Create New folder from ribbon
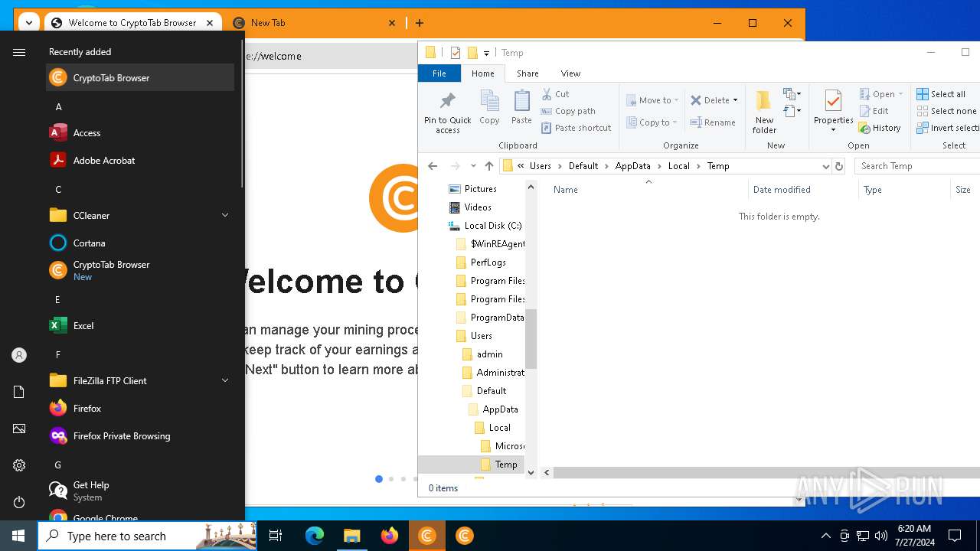980x551 pixels. pos(764,112)
